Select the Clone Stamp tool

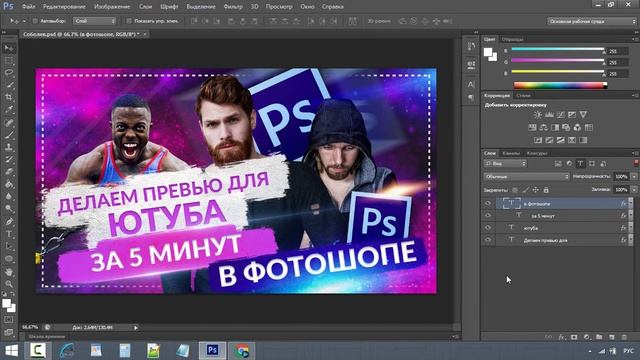[x=9, y=147]
